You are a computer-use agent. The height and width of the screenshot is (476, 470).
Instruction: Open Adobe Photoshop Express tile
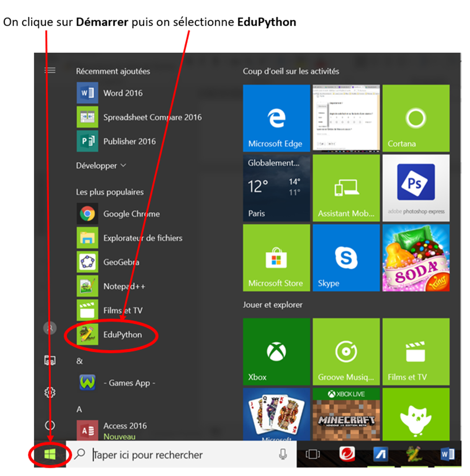[415, 188]
